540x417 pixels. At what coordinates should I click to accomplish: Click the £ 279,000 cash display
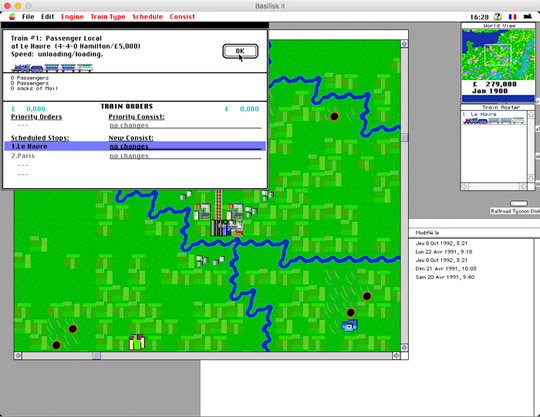click(x=495, y=84)
